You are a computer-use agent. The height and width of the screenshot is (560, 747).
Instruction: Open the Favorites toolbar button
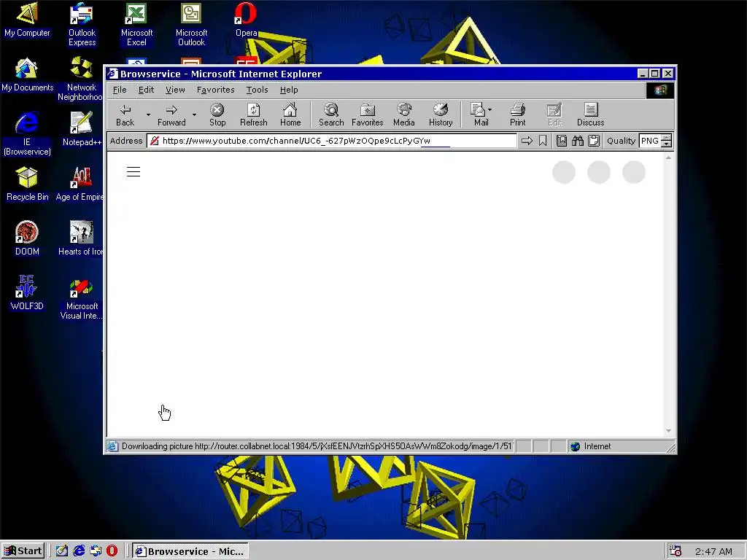(368, 115)
